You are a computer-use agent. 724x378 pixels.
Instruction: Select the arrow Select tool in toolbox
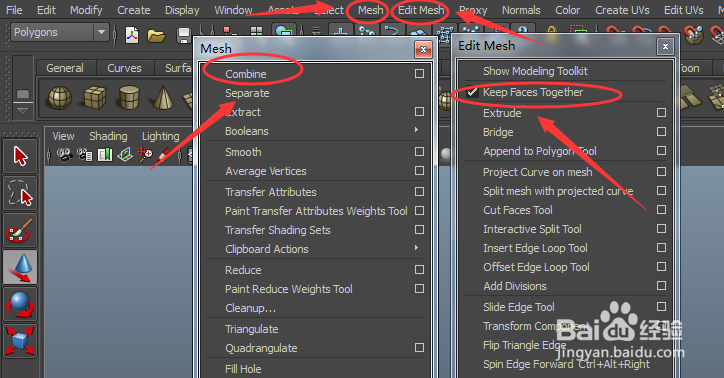(x=20, y=156)
